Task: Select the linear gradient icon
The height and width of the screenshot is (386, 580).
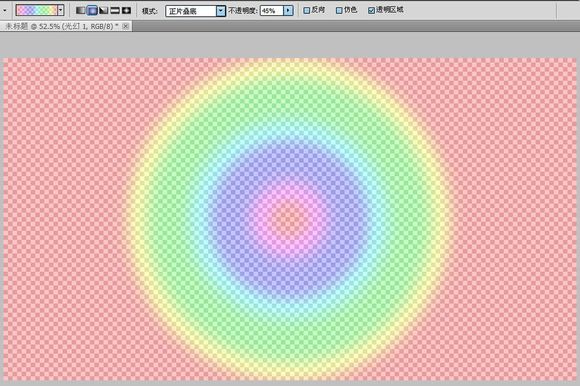Action: (80, 10)
